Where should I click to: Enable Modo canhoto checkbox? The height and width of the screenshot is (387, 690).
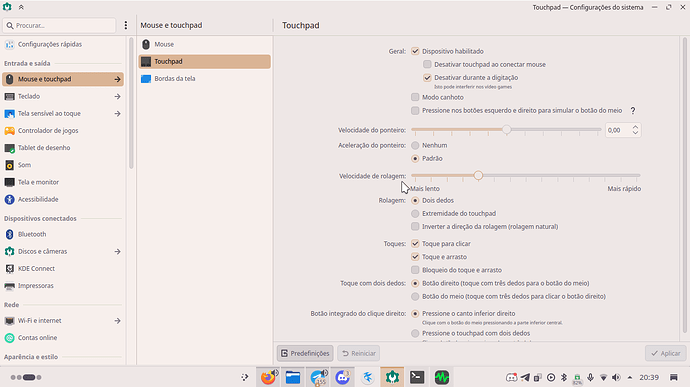pyautogui.click(x=415, y=97)
